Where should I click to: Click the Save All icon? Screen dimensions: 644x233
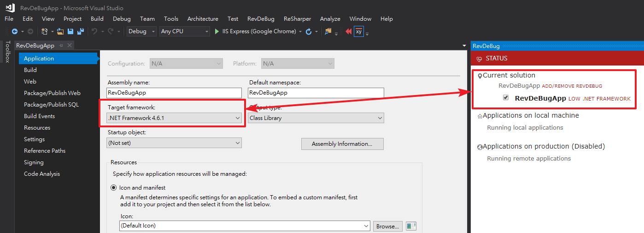tap(81, 31)
